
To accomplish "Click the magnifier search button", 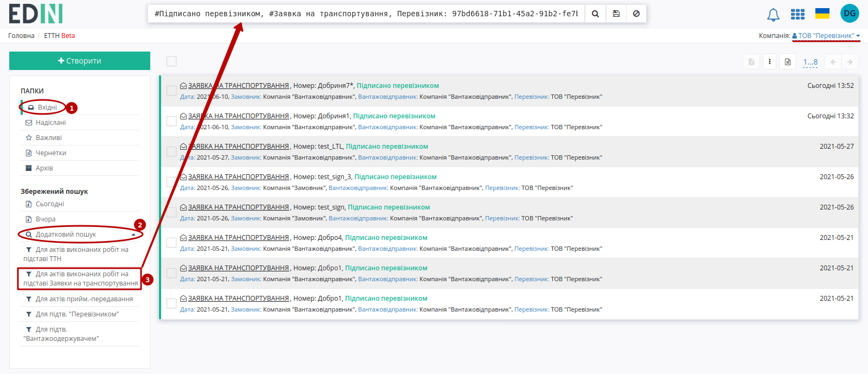I will (595, 14).
